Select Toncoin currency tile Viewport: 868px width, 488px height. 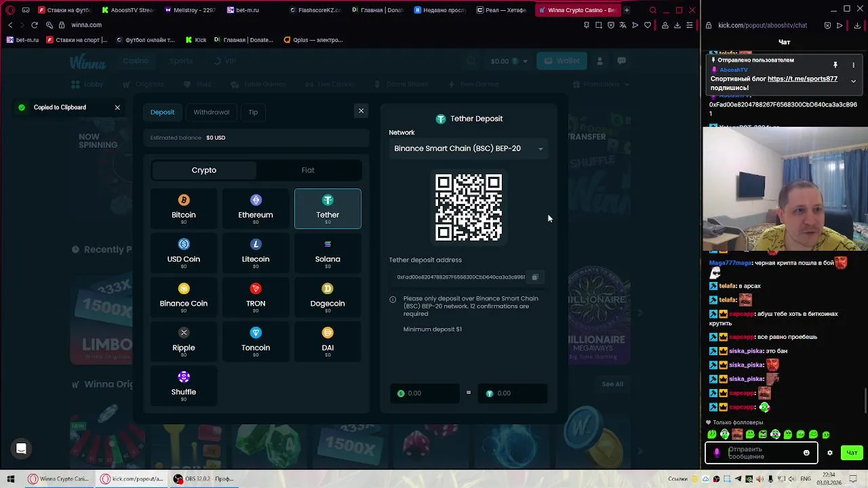pos(256,342)
